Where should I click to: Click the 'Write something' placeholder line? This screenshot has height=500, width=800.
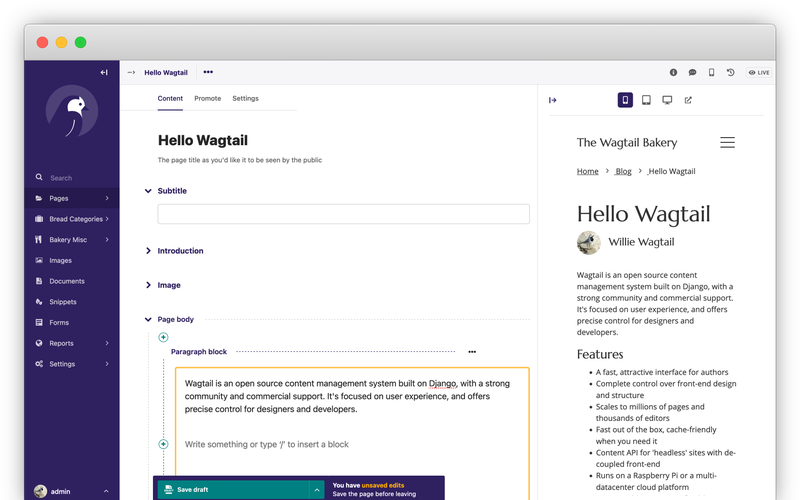266,444
